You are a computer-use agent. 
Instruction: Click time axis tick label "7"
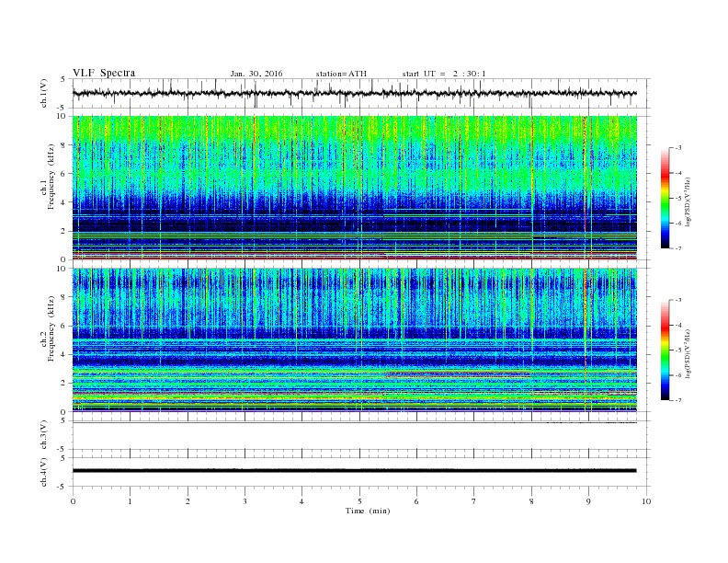point(474,501)
